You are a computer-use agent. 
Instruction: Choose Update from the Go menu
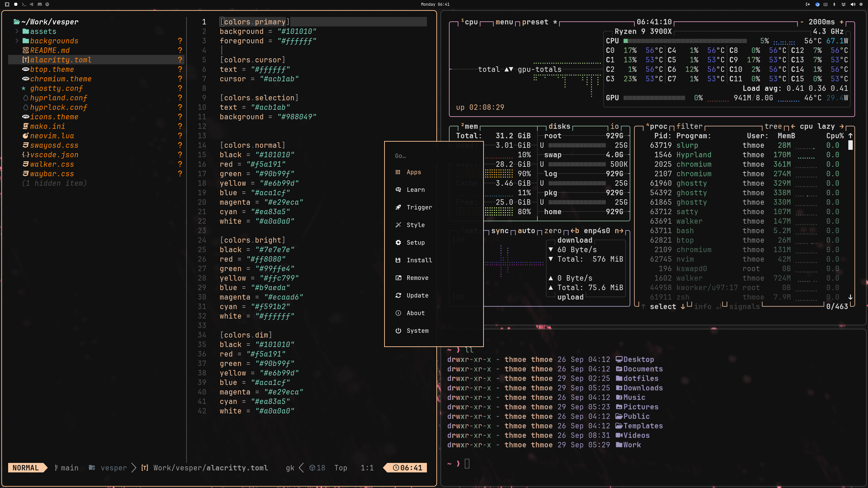(417, 296)
